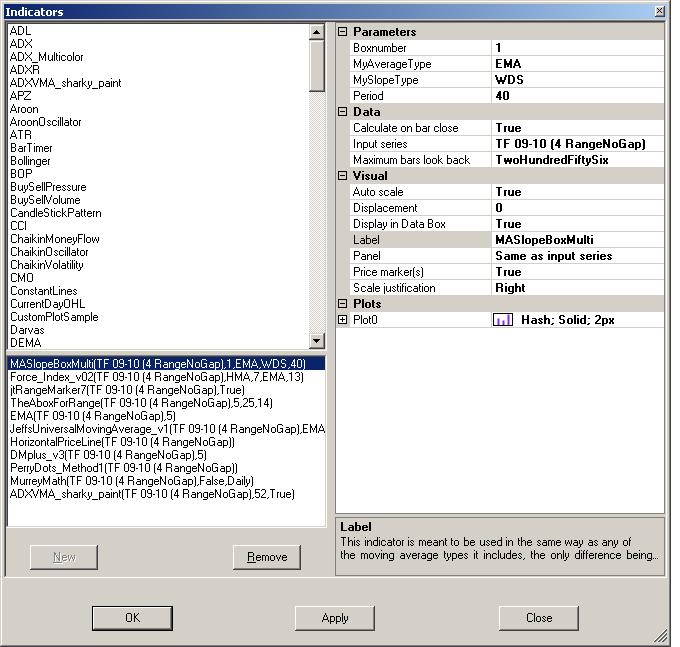Click the bottom Close button

coord(539,618)
